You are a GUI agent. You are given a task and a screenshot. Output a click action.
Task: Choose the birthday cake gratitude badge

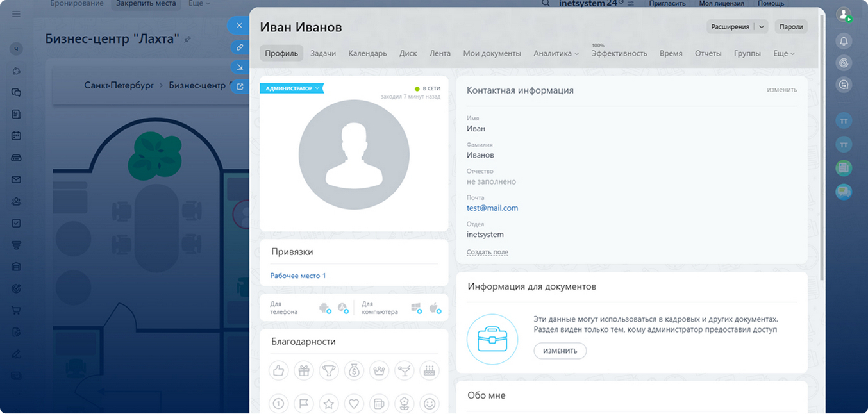[430, 370]
